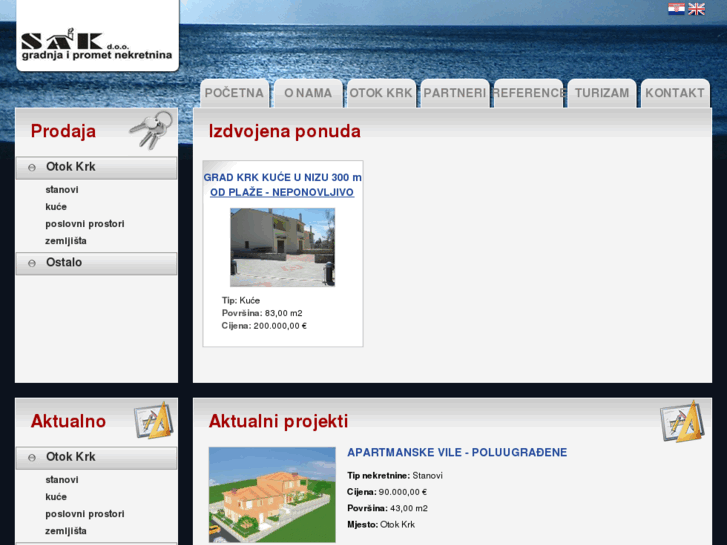Screen dimensions: 727x545
Task: Select kuće under Aktualno Otok Krk
Action: click(56, 497)
